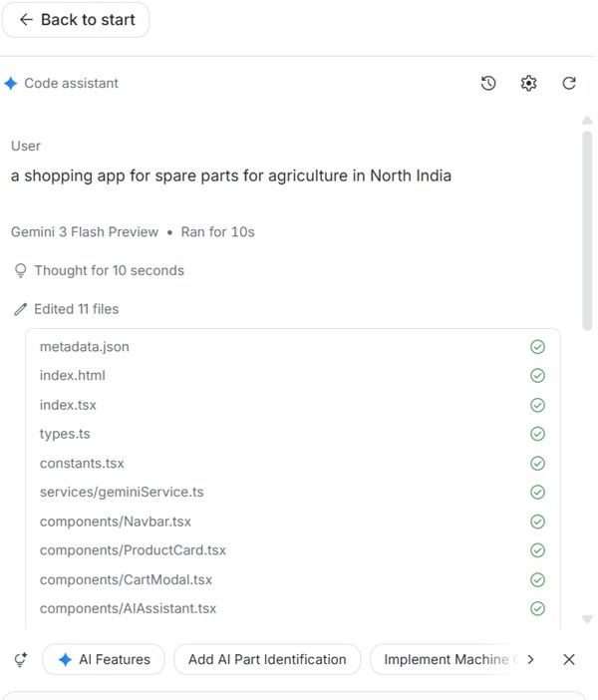Open the settings gear icon
598x700 pixels.
coord(529,84)
